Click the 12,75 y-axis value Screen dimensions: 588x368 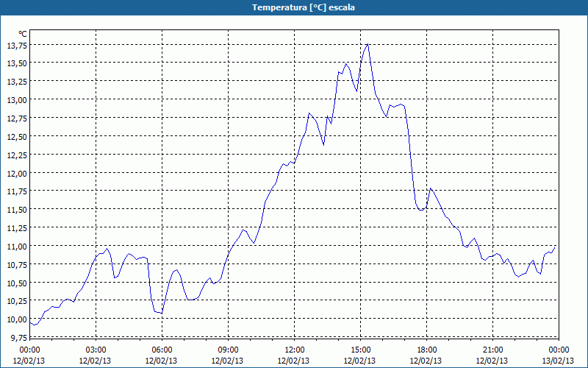[x=17, y=118]
